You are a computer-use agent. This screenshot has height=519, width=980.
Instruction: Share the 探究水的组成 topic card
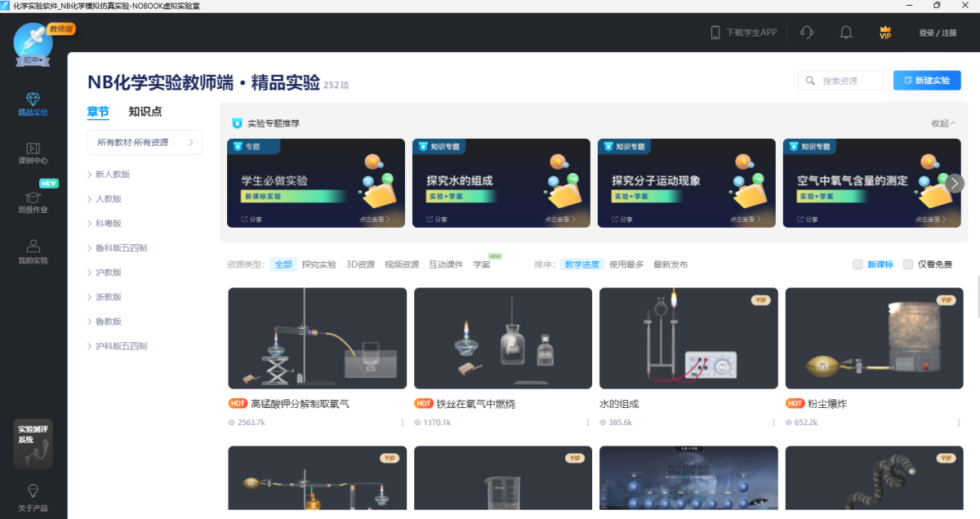(x=436, y=219)
